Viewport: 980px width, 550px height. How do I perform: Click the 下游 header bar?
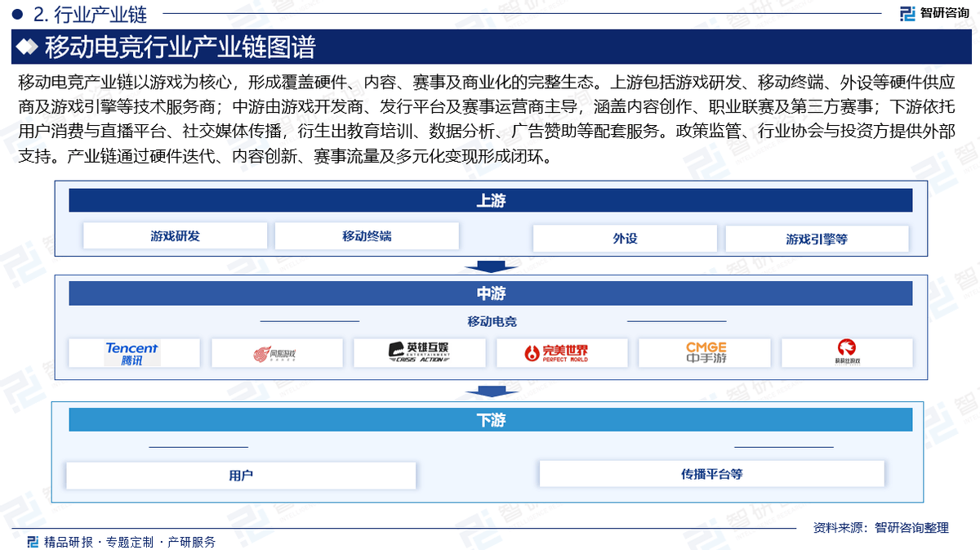(x=490, y=420)
